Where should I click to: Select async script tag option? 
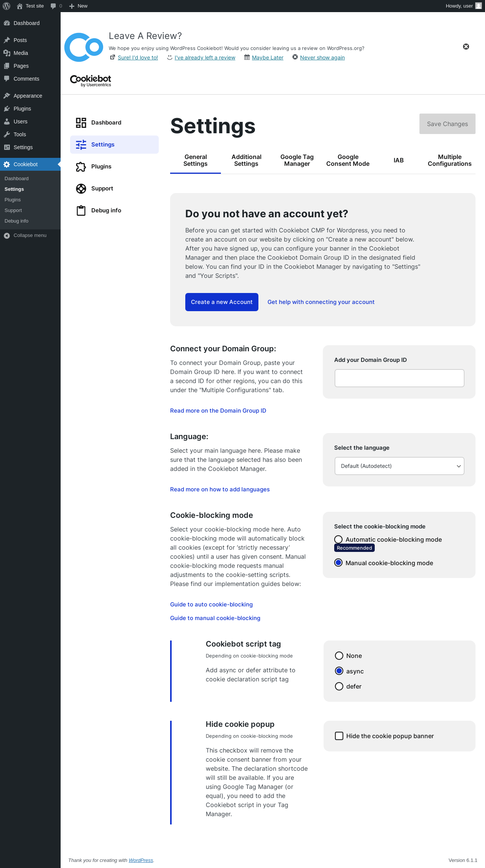click(339, 671)
